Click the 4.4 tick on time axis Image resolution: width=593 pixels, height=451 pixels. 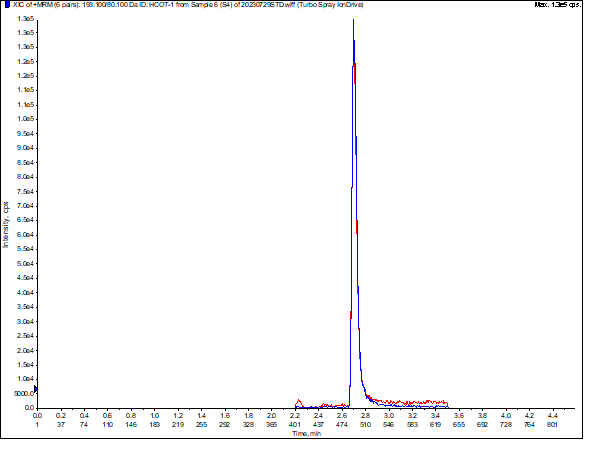coord(552,416)
